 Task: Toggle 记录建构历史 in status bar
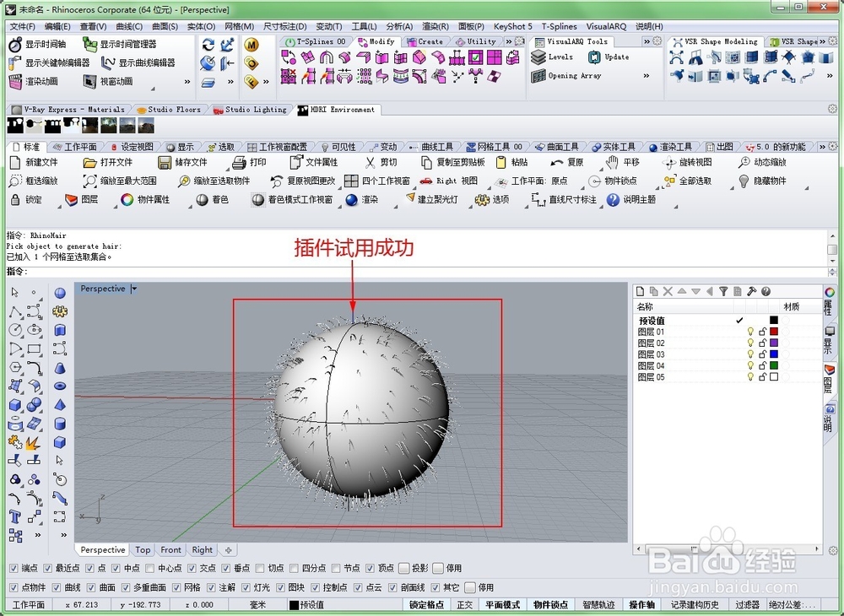click(694, 605)
